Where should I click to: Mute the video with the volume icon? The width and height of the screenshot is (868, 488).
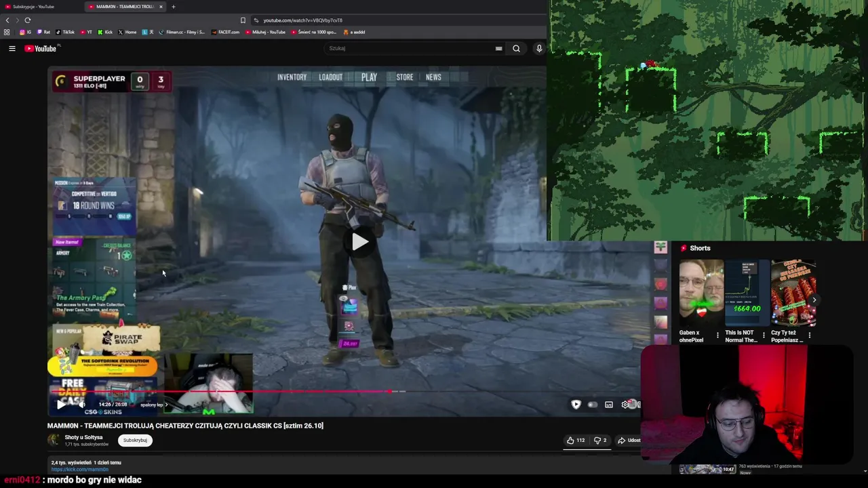point(81,405)
